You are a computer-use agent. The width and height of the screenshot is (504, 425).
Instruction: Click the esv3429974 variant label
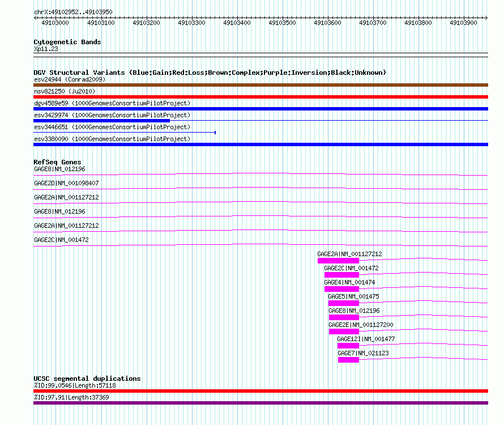point(112,115)
